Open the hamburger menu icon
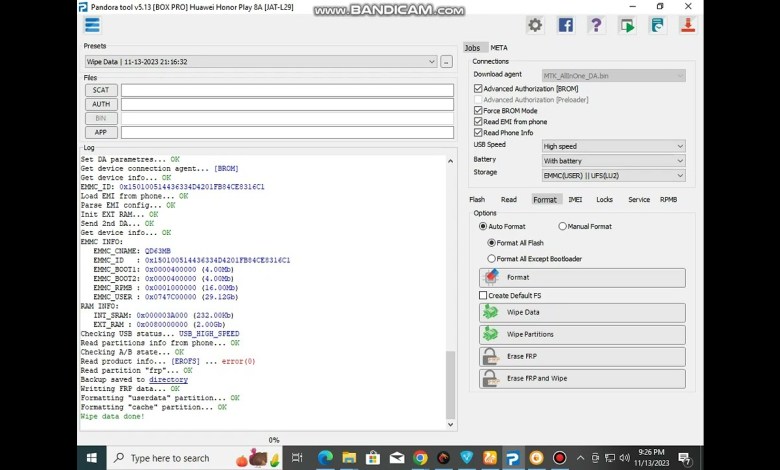 pos(92,25)
